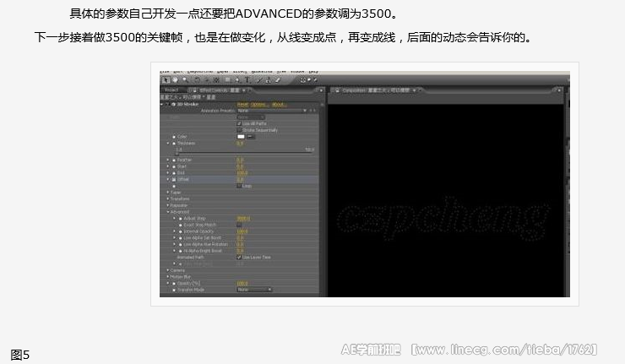Expand the Taper group
Image resolution: width=625 pixels, height=364 pixels.
(x=168, y=193)
